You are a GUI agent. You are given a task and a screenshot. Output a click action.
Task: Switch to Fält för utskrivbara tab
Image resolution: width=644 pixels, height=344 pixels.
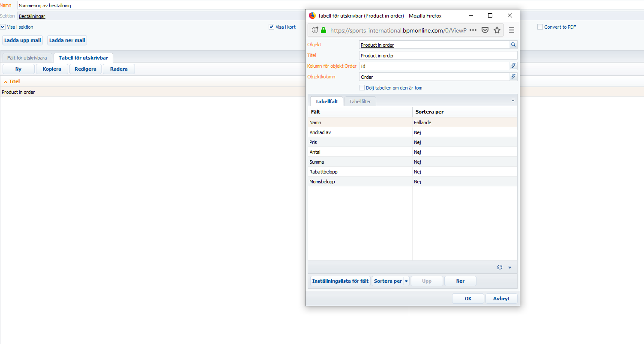(27, 57)
